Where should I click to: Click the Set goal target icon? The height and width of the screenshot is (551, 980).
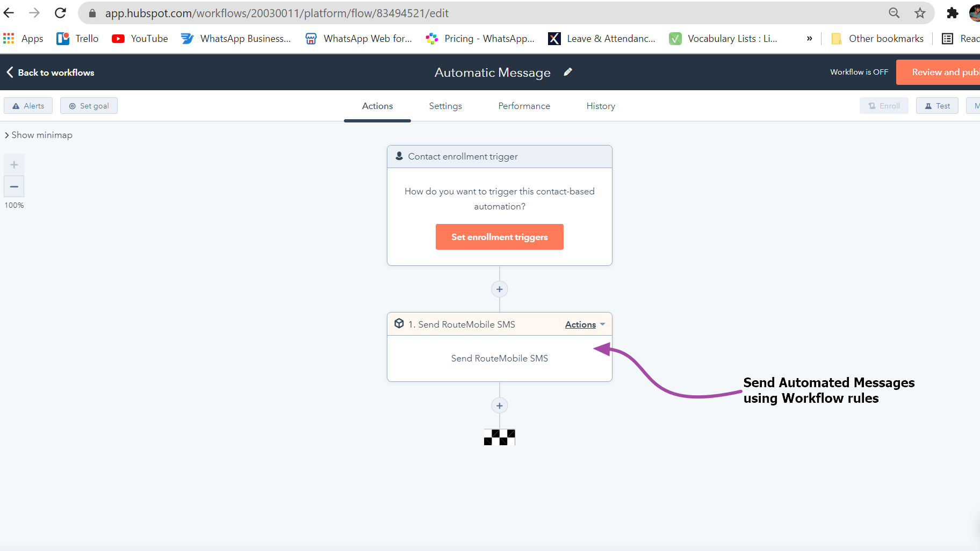pyautogui.click(x=73, y=105)
